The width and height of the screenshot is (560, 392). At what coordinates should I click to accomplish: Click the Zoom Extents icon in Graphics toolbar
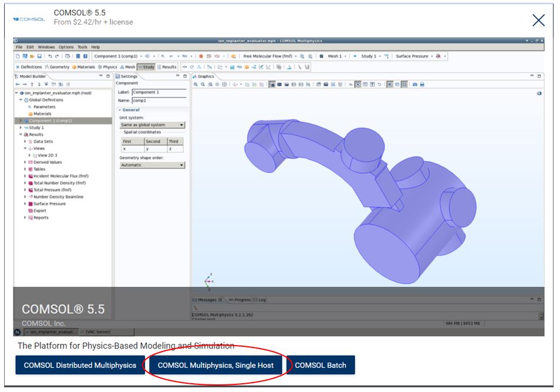[224, 85]
